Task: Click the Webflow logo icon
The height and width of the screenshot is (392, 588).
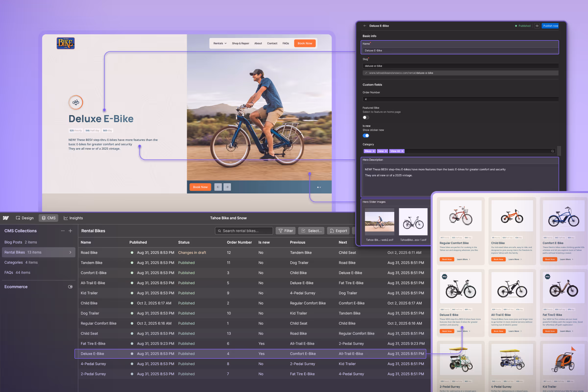Action: click(x=5, y=218)
